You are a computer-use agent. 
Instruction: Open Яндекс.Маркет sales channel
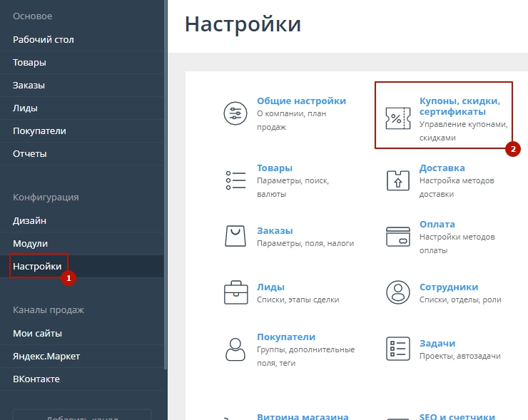point(46,356)
